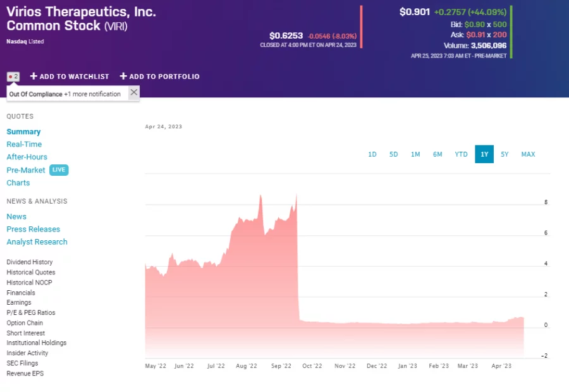Open the Press Releases link
The image size is (569, 392).
point(33,229)
